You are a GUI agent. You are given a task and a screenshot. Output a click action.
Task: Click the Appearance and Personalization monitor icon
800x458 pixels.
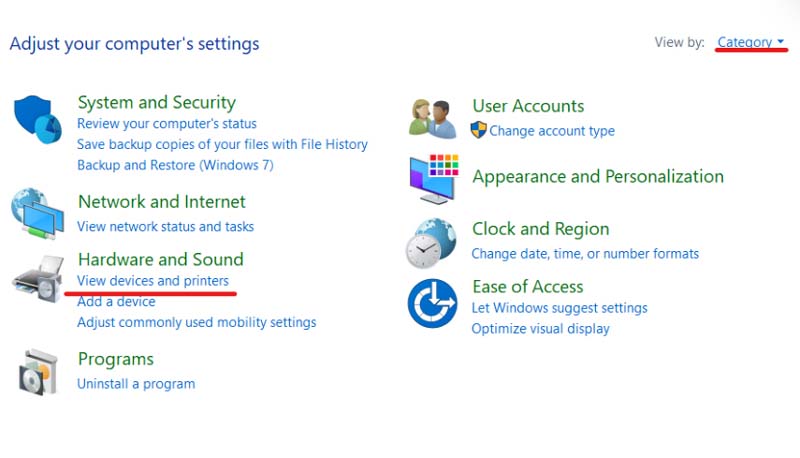pyautogui.click(x=433, y=179)
